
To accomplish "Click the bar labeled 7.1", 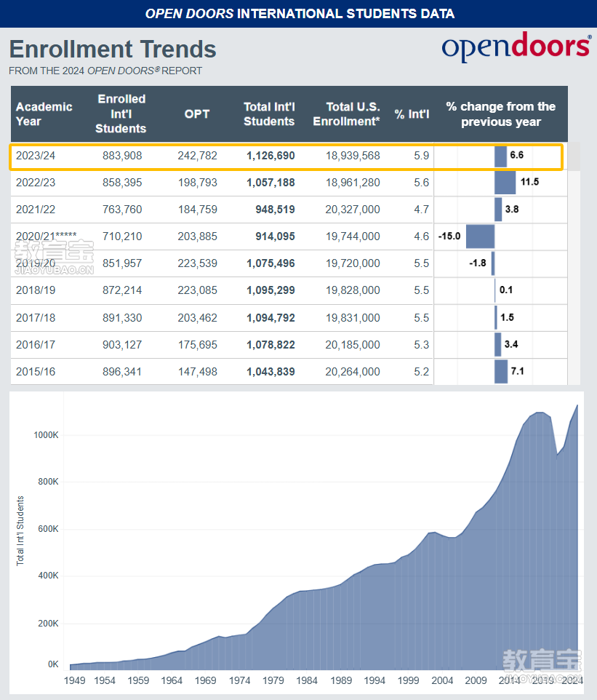I will [x=501, y=371].
